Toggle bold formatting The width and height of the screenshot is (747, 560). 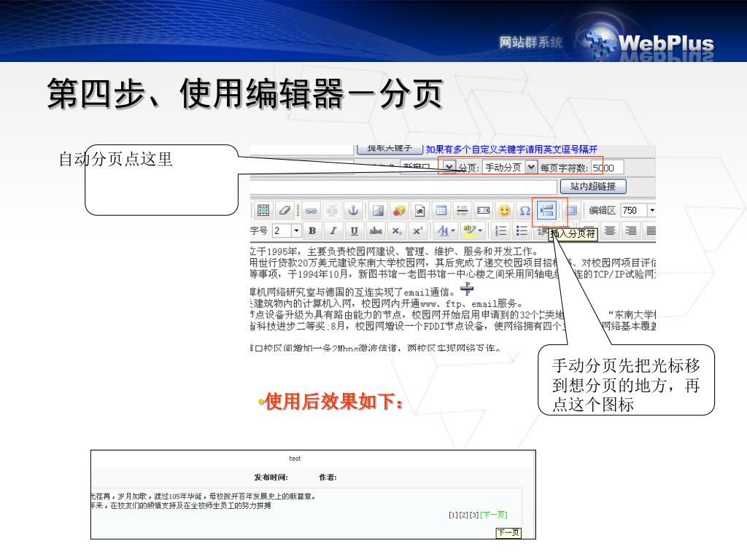[x=312, y=231]
